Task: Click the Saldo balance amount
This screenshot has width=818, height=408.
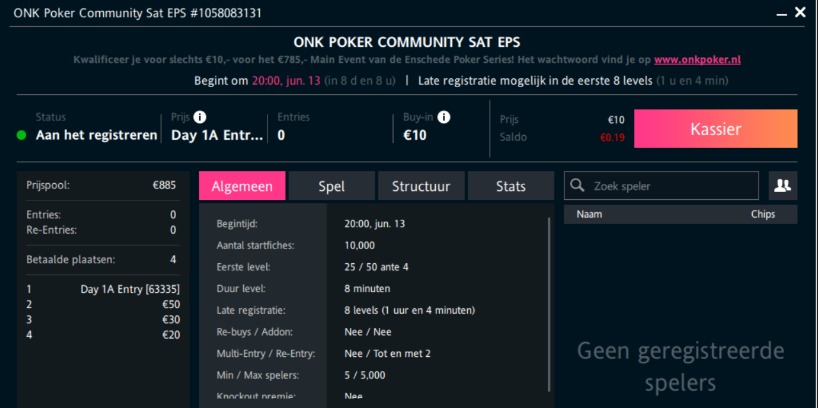Action: [612, 137]
